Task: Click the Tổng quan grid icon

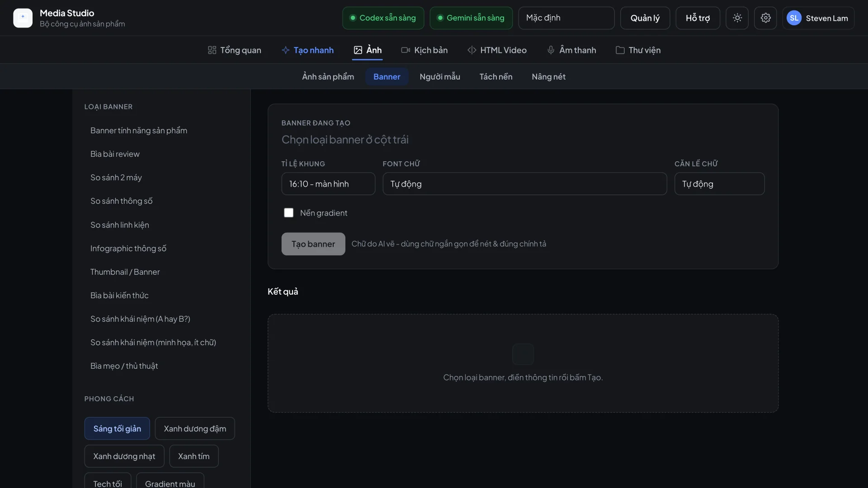Action: 212,50
